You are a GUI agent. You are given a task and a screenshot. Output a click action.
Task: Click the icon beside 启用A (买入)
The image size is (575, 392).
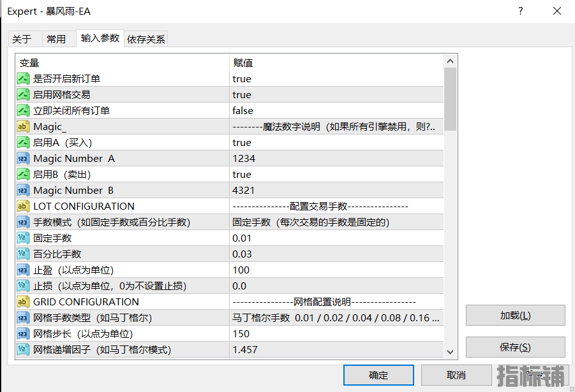point(23,143)
